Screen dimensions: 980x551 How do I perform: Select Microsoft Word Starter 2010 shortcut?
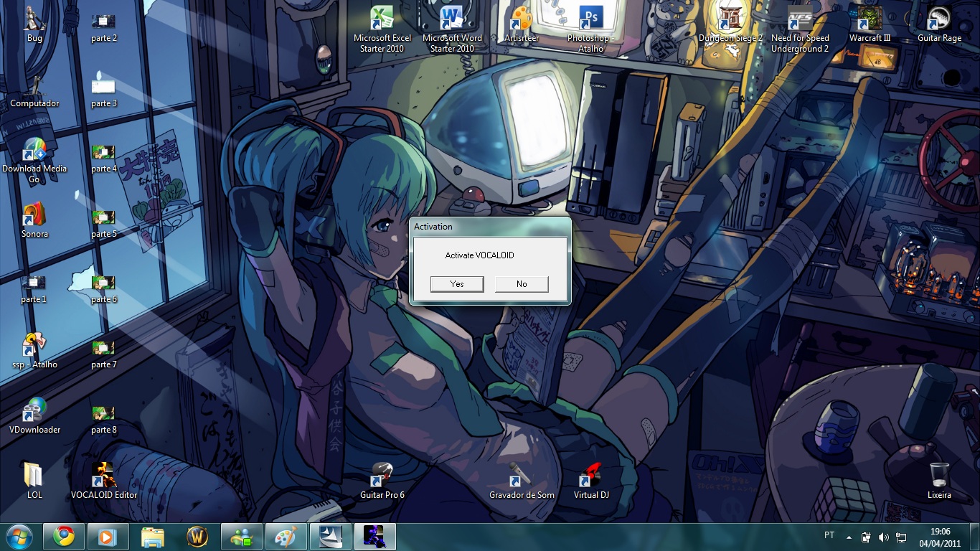452,29
